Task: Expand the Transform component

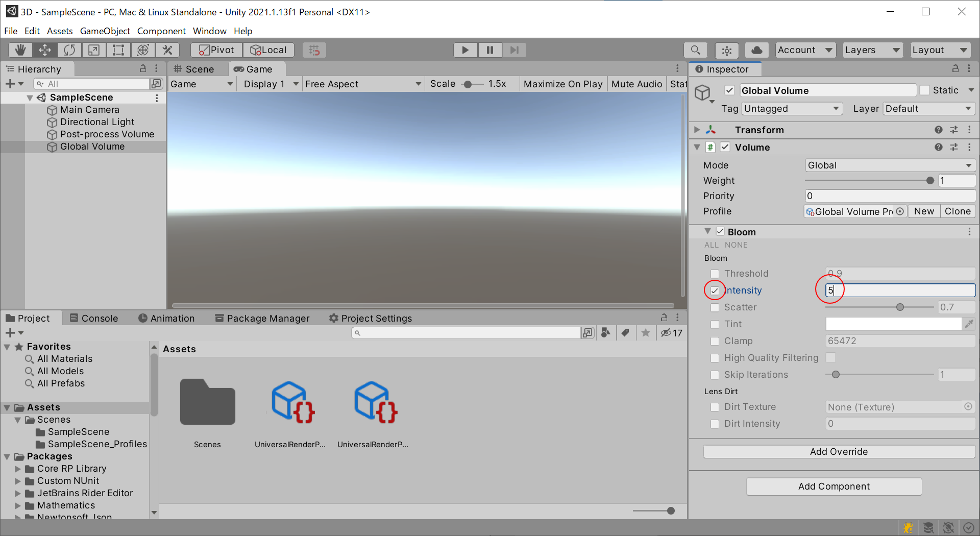Action: [697, 130]
